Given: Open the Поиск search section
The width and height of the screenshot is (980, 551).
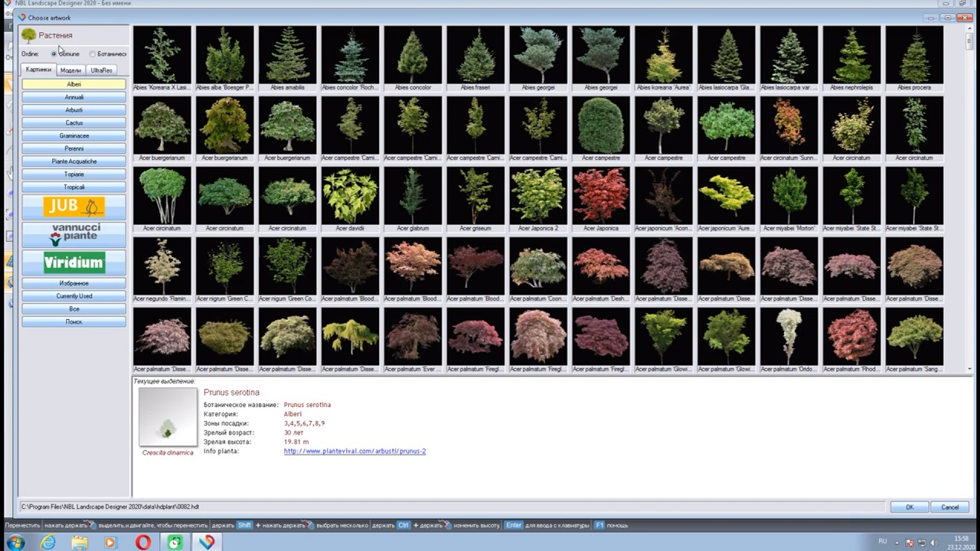Looking at the screenshot, I should tap(73, 322).
